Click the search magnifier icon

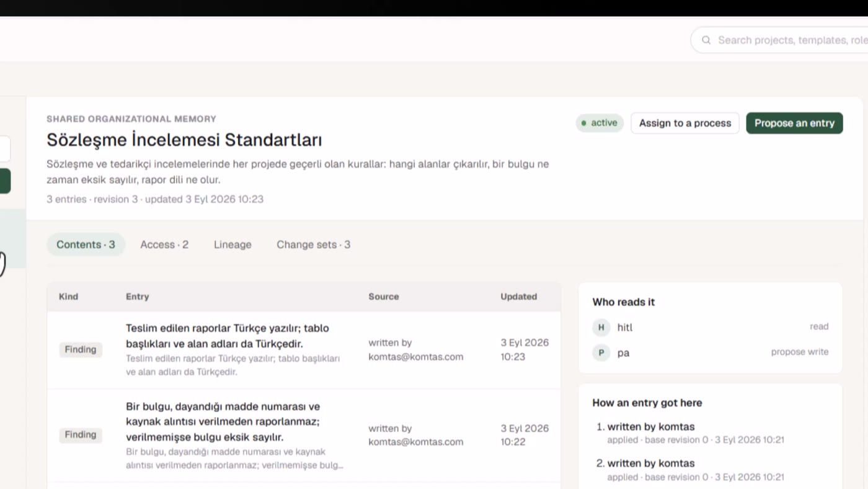[x=706, y=40]
